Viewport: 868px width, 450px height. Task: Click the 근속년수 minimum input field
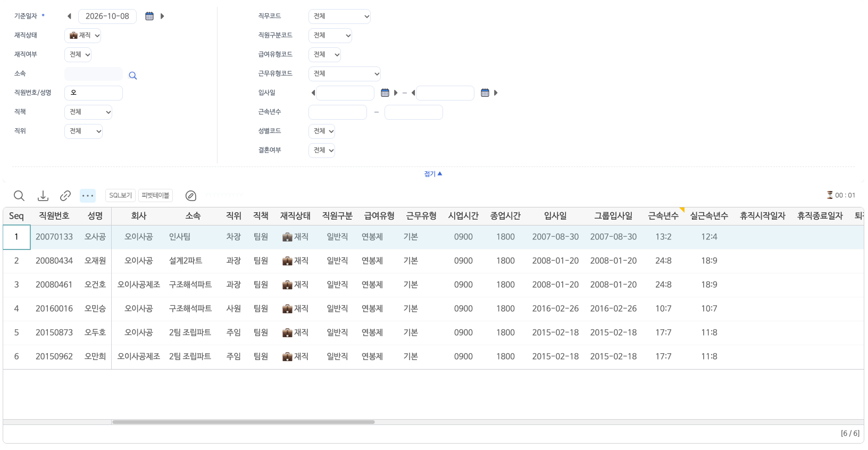point(338,112)
